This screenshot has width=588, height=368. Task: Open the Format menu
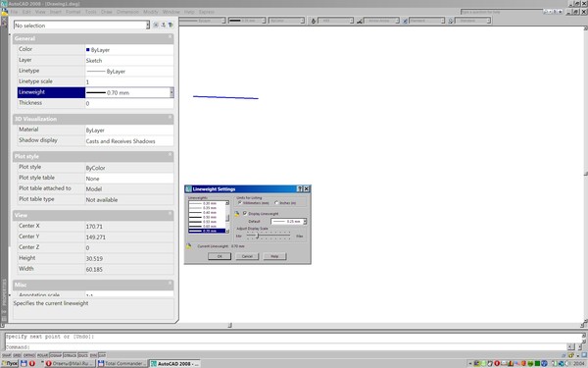click(x=73, y=12)
